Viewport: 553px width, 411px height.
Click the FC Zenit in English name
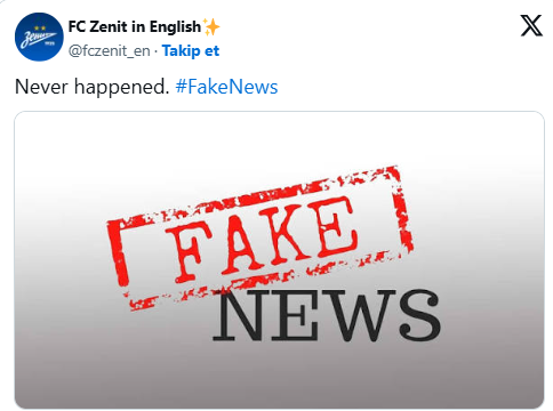coord(134,27)
